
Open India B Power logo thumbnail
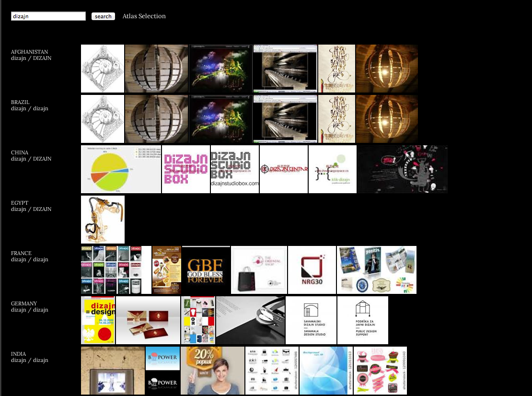(162, 371)
